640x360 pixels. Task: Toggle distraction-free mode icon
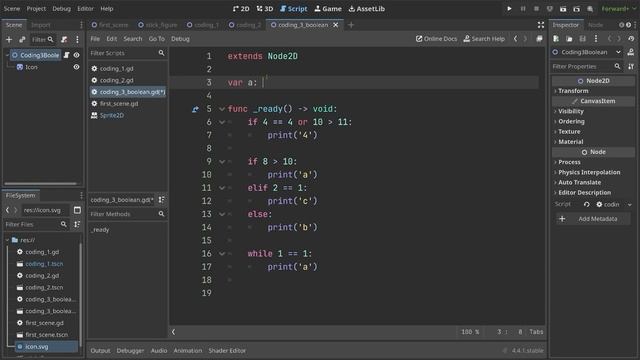pos(541,25)
